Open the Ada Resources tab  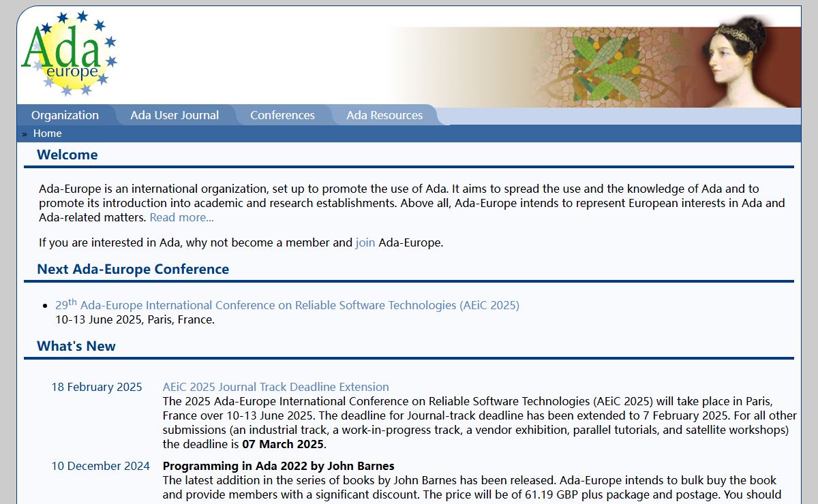pyautogui.click(x=384, y=115)
